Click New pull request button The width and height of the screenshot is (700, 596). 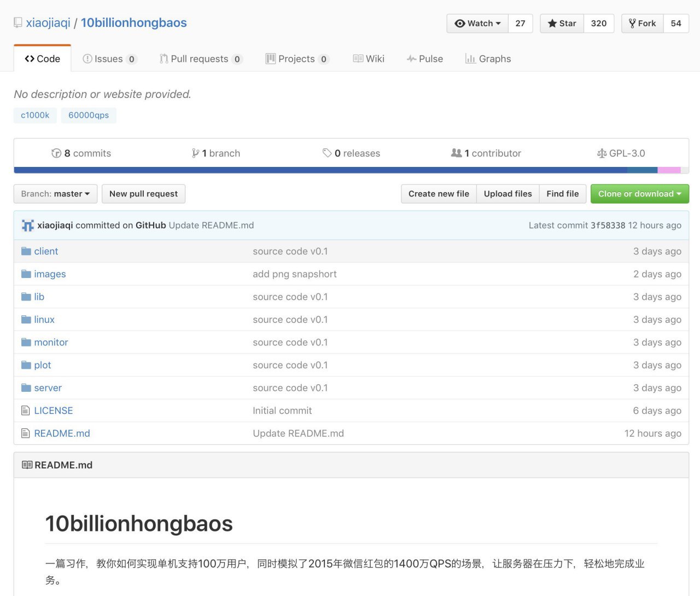[143, 194]
